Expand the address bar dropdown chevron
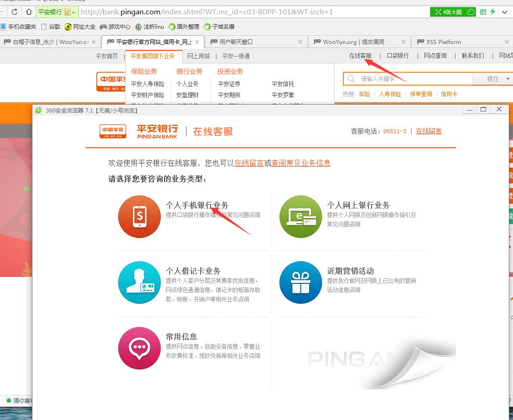Viewport: 513px width, 420px height. pos(505,12)
